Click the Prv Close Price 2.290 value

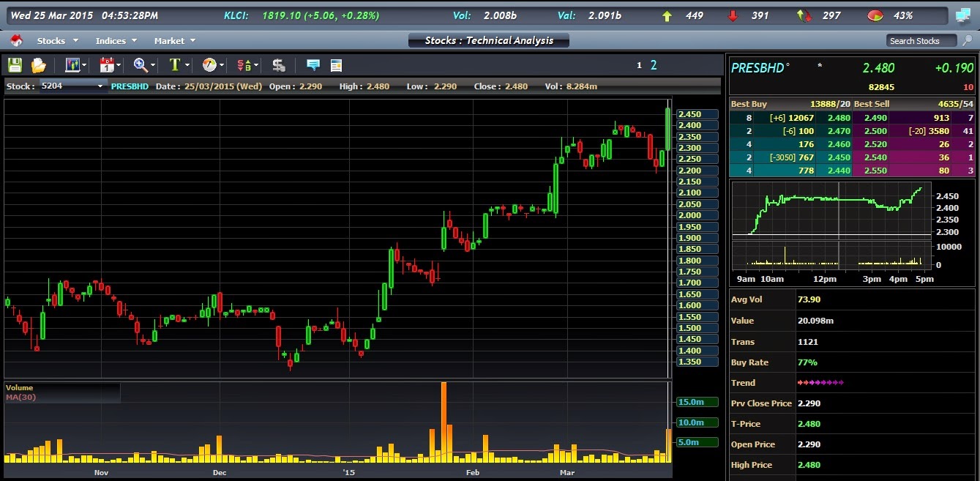click(x=809, y=403)
